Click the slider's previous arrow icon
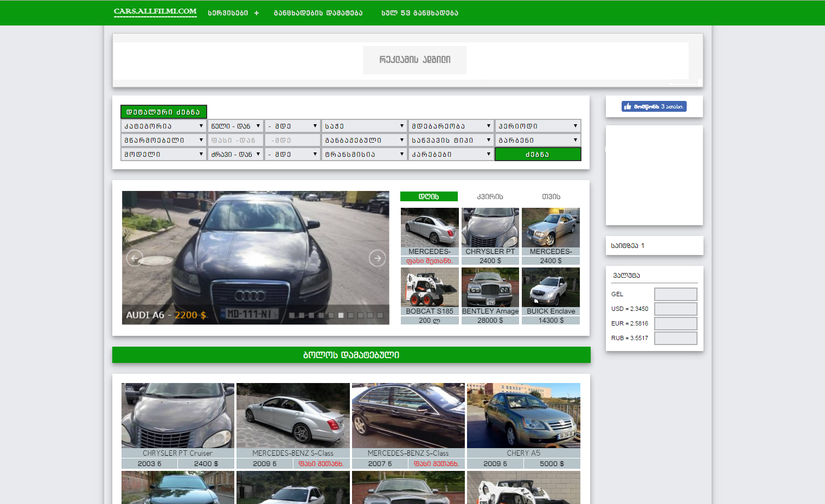The height and width of the screenshot is (504, 825). 135,258
